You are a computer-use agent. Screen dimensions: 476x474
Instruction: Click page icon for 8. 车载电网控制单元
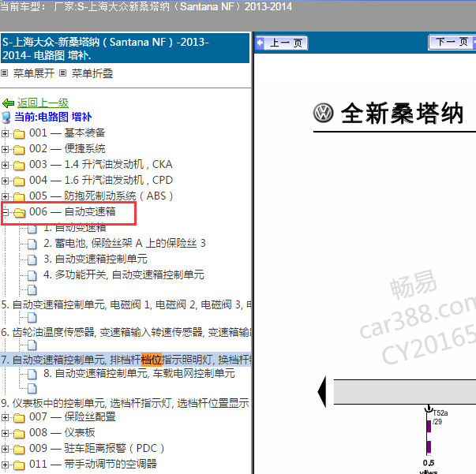pyautogui.click(x=32, y=374)
